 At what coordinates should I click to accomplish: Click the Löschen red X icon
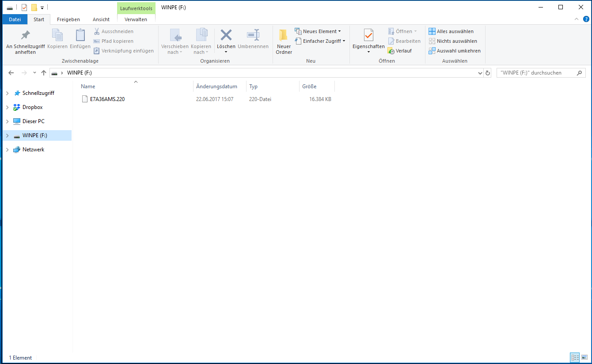[x=226, y=35]
